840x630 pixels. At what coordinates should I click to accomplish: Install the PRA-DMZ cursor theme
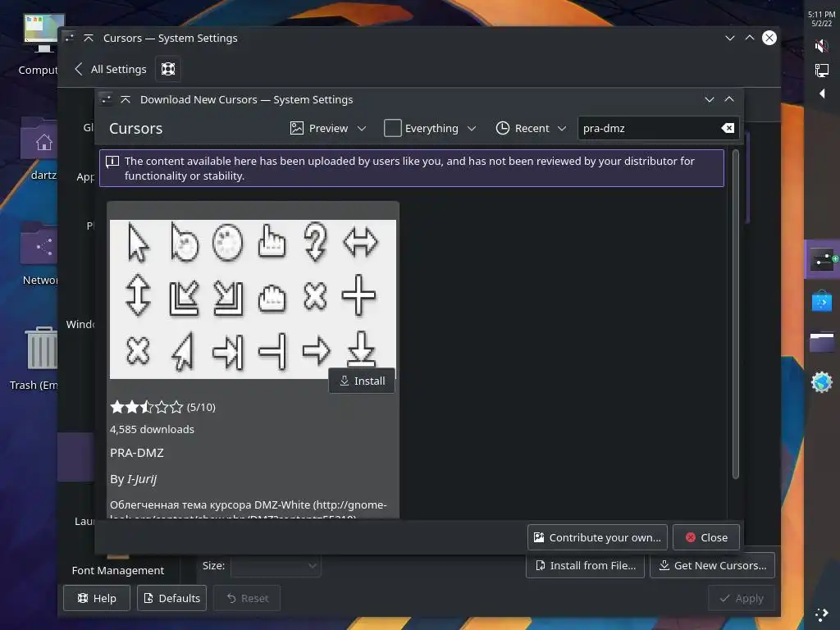click(362, 381)
